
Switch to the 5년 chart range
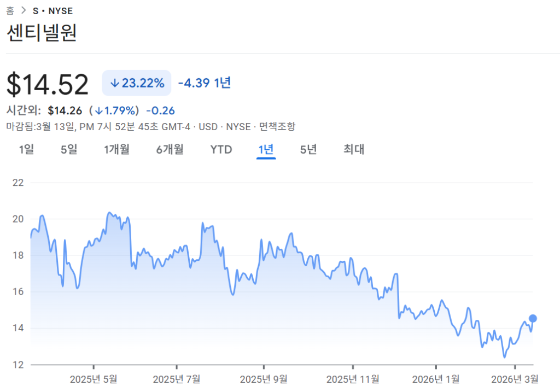[308, 149]
